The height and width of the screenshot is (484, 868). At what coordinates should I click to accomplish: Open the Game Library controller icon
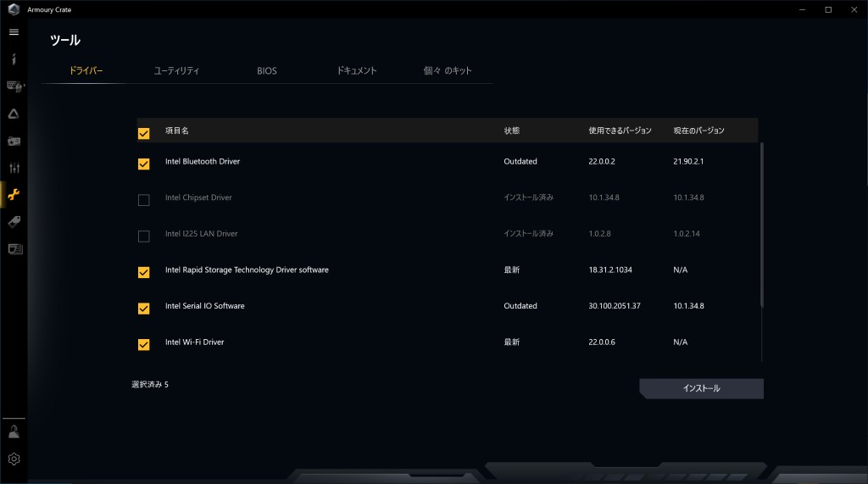[x=14, y=142]
